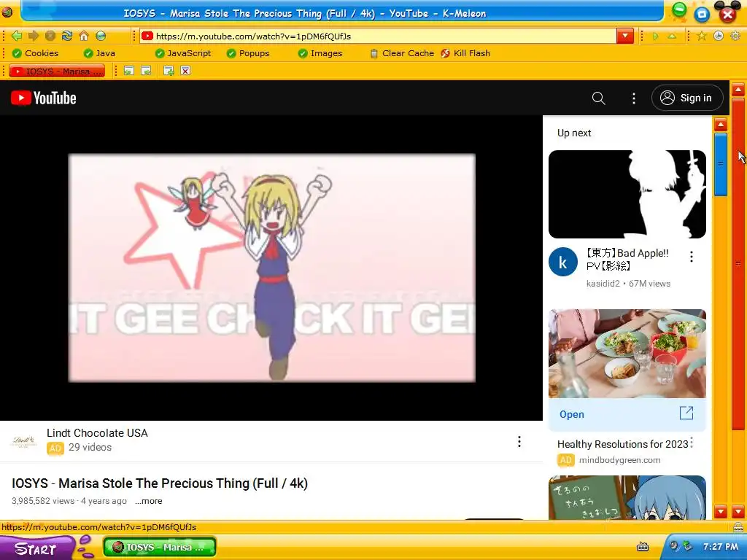Viewport: 747px width, 560px height.
Task: Click the kasidid2 channel avatar
Action: 563,262
